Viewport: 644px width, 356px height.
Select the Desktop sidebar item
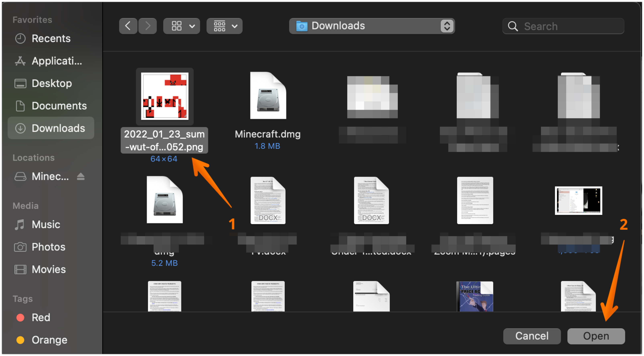pos(52,83)
